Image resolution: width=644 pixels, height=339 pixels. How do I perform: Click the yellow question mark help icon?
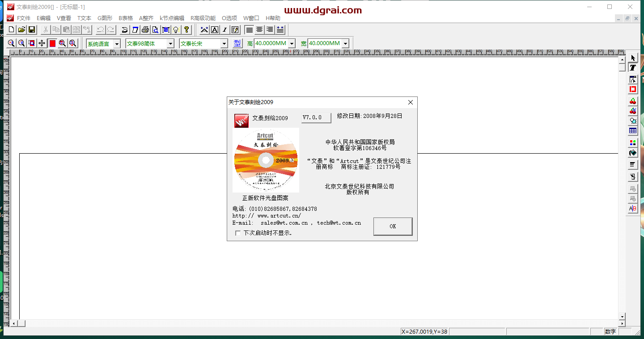pyautogui.click(x=186, y=29)
